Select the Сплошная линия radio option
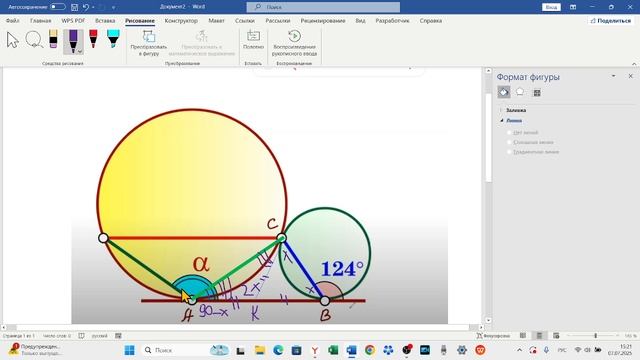Viewport: 640px width, 360px height. click(509, 142)
